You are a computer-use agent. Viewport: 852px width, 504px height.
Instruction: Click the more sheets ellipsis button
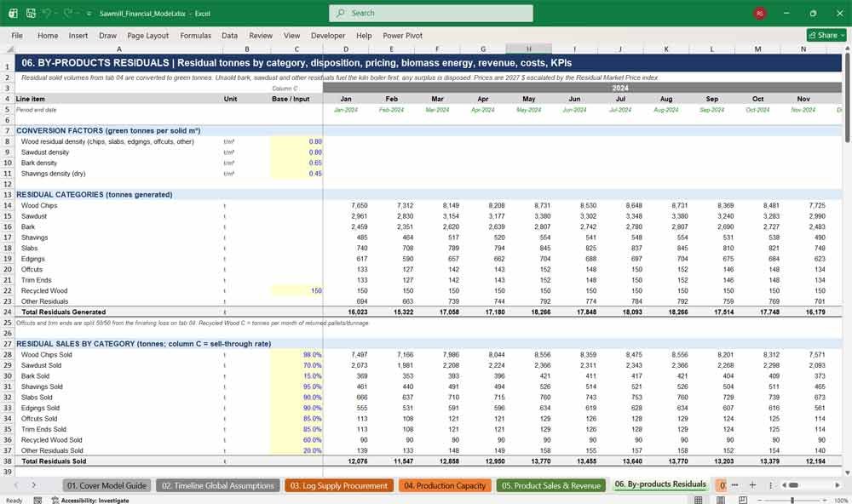(x=734, y=485)
